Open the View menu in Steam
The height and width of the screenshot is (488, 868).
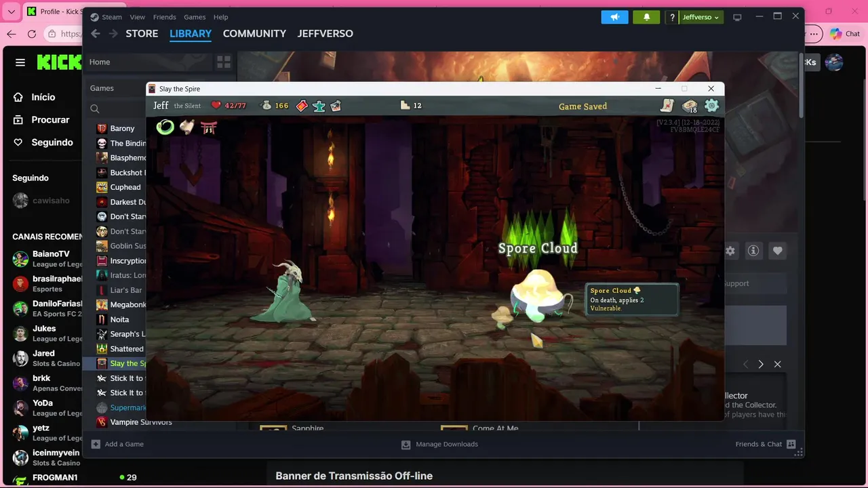coord(138,17)
